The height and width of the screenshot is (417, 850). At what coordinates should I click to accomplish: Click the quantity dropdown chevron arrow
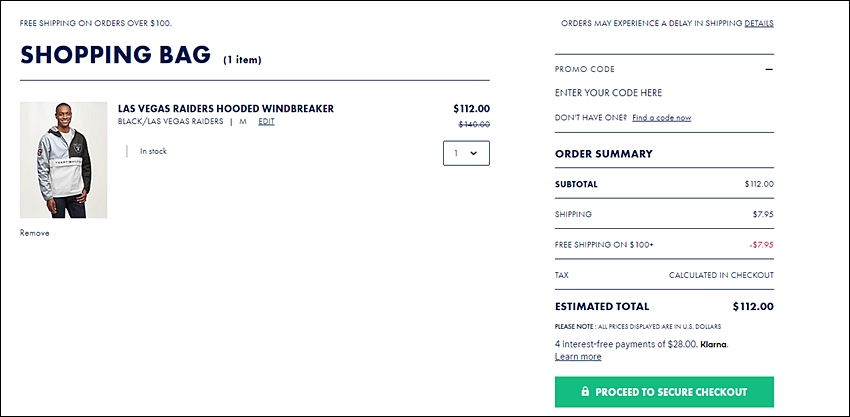[474, 153]
